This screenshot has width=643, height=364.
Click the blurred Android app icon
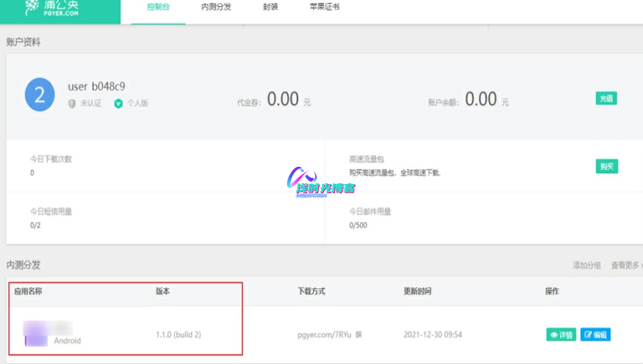click(36, 335)
